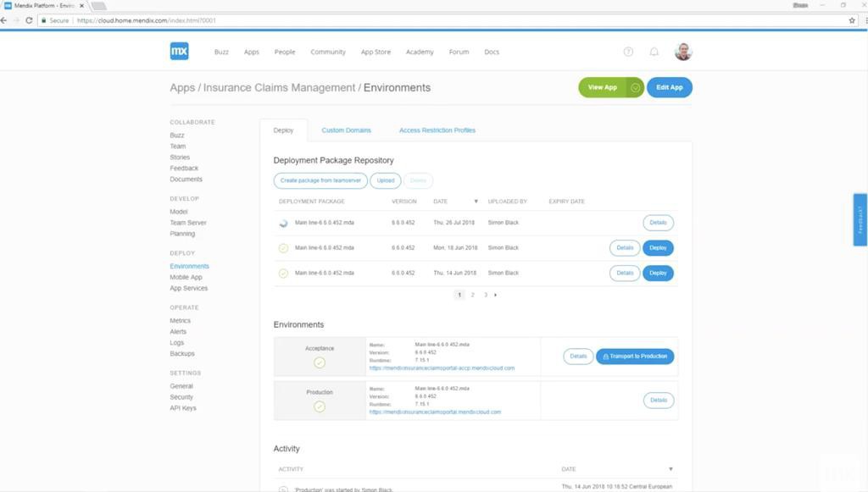This screenshot has height=492, width=868.
Task: Open Feedback in the sidebar
Action: coord(184,169)
